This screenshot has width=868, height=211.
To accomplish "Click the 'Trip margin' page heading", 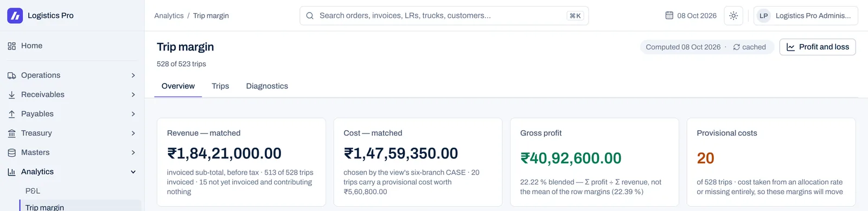I will click(185, 47).
